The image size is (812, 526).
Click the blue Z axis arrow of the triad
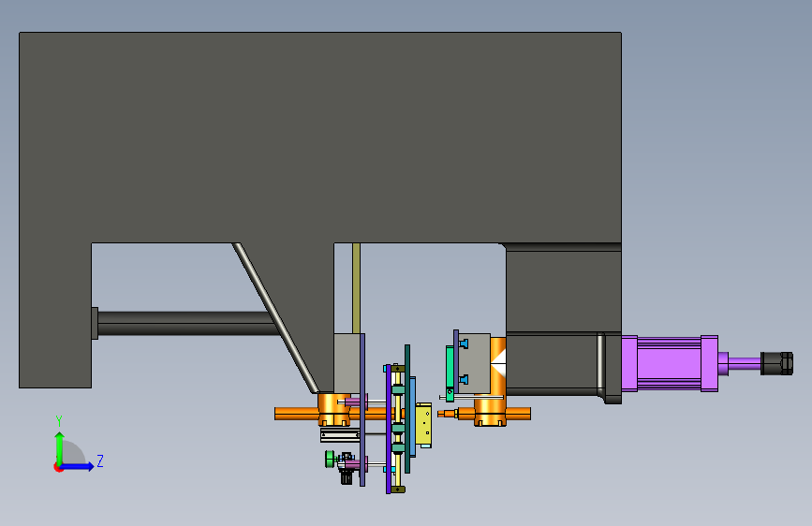pos(78,466)
